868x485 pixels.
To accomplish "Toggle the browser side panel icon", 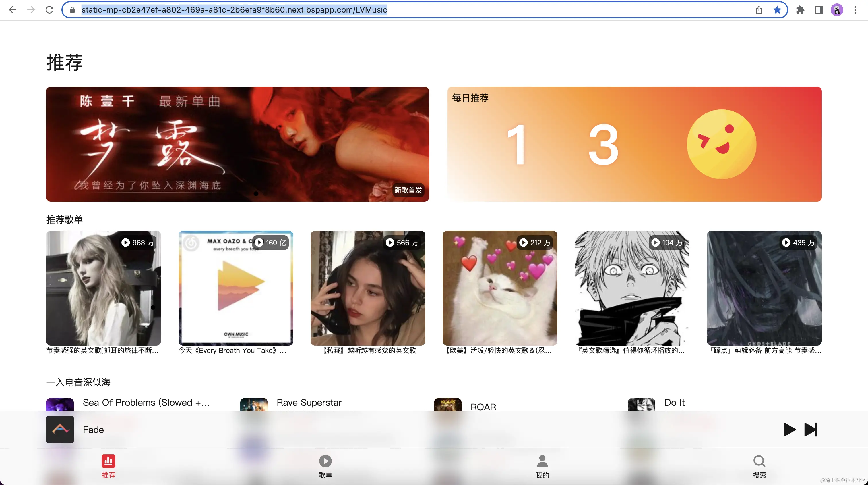I will pos(818,10).
